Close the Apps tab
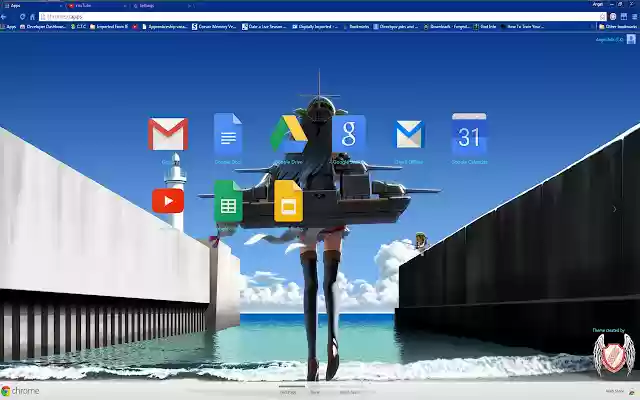This screenshot has width=640, height=400. (61, 6)
